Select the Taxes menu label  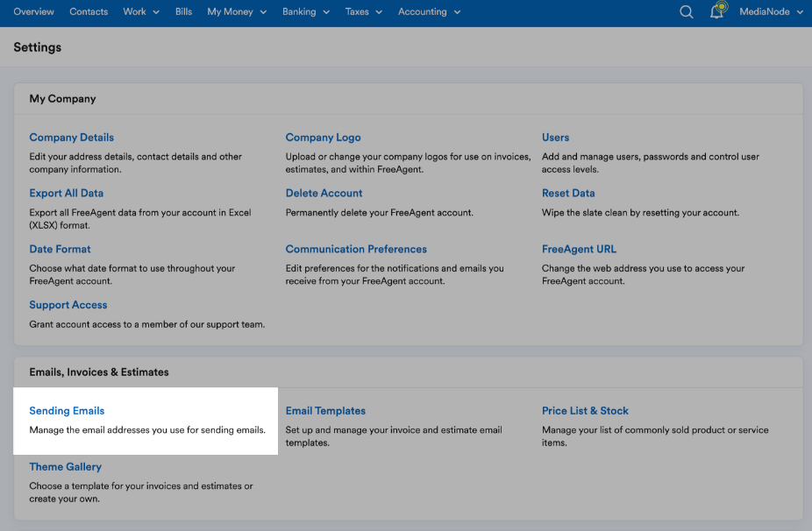357,11
